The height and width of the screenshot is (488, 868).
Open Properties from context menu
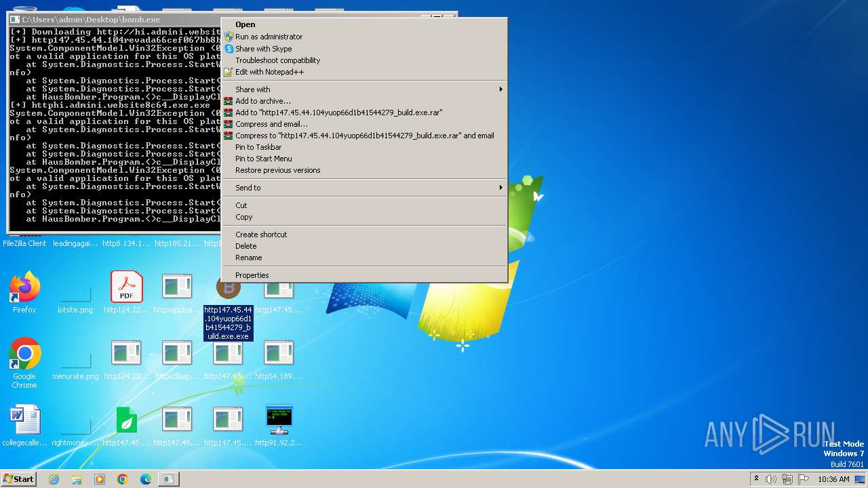[x=364, y=275]
